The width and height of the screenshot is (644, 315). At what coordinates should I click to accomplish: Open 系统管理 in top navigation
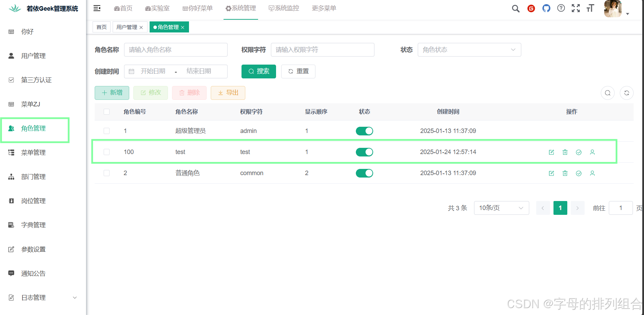[241, 8]
